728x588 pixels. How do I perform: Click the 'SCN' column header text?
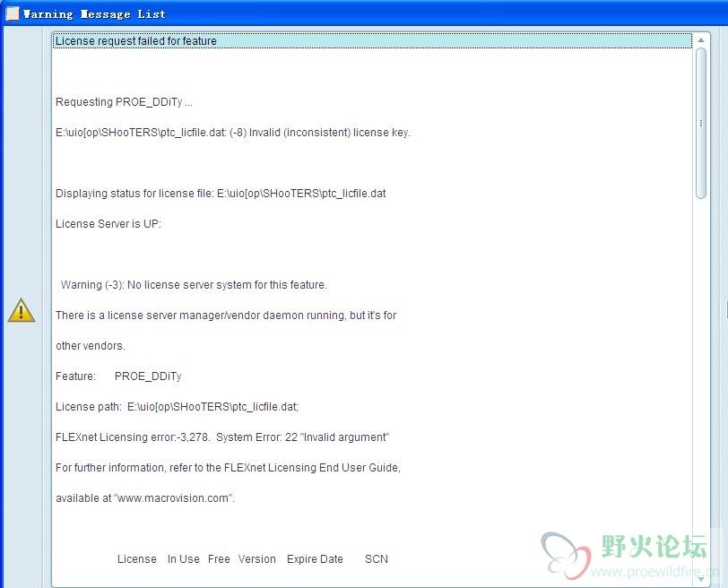point(377,559)
